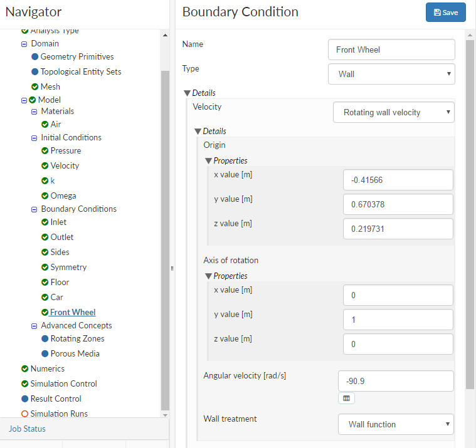Screen dimensions: 476x448
Task: Collapse the Origin Properties section
Action: point(209,160)
